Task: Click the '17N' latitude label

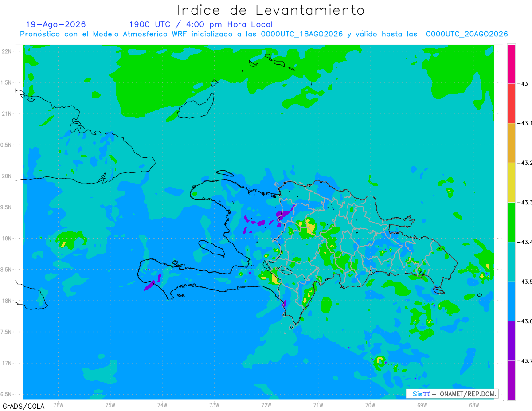Action: [7, 363]
